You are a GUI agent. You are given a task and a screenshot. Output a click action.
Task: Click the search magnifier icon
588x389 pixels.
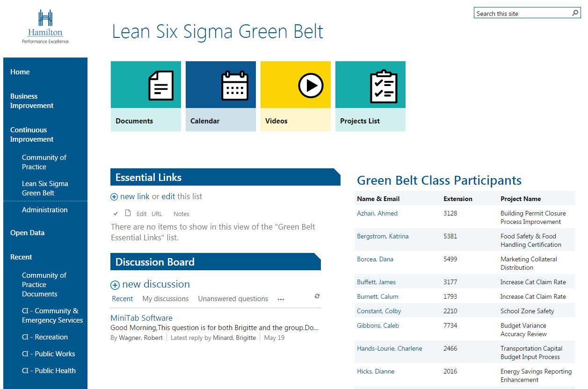click(x=575, y=13)
